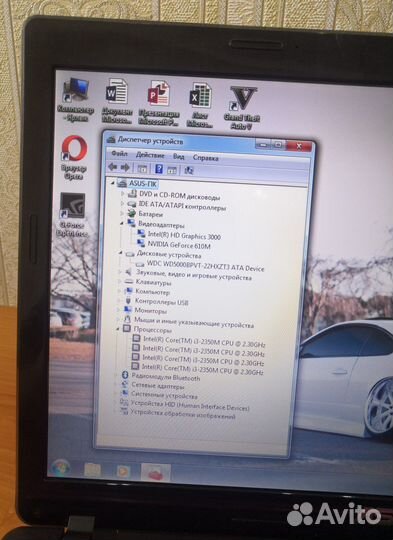The height and width of the screenshot is (540, 393).
Task: Expand DVD и CD-ROM дисководы node
Action: [x=122, y=194]
